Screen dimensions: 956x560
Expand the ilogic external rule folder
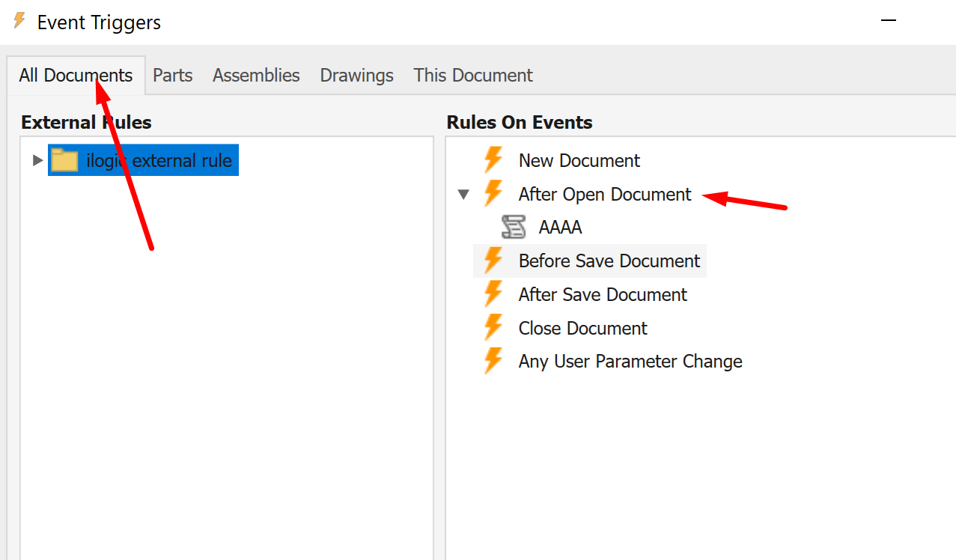click(x=37, y=160)
